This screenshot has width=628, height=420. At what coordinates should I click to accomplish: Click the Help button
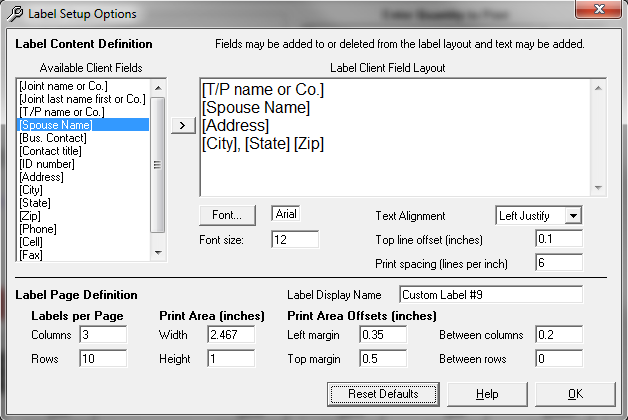(x=487, y=394)
